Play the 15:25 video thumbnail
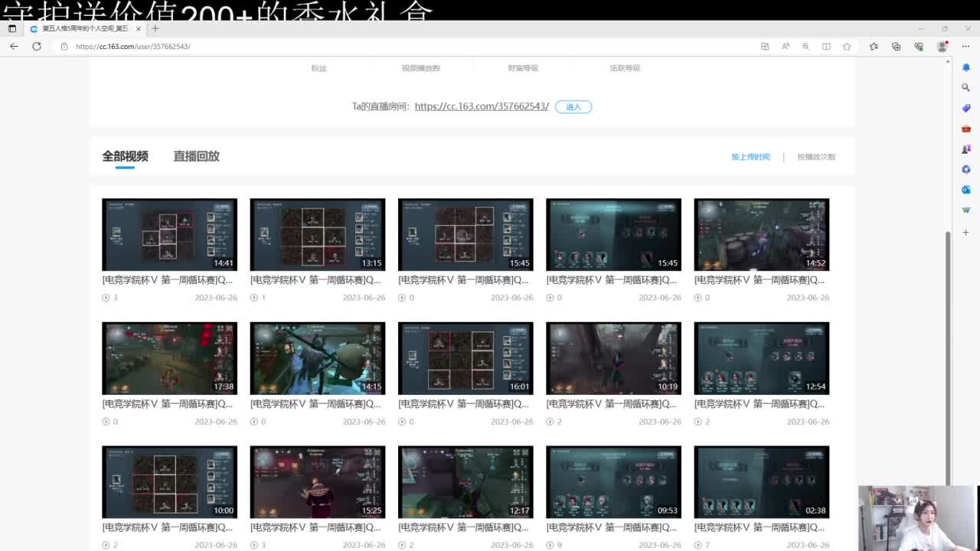Screen dimensions: 980x551 [318, 482]
